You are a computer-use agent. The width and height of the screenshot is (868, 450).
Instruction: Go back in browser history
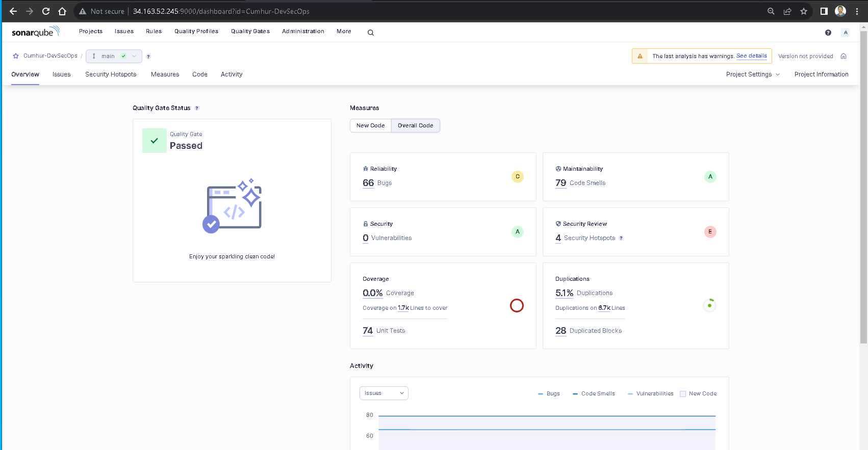tap(13, 11)
